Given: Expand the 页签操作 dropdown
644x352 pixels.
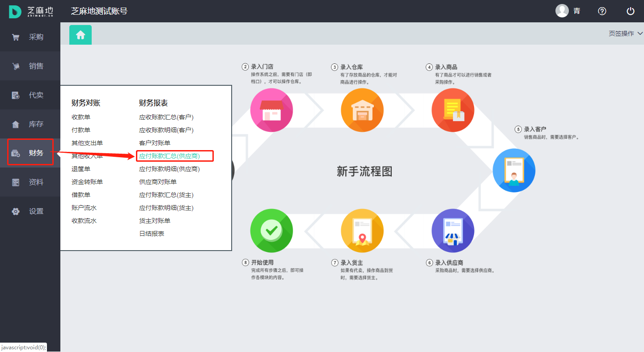Looking at the screenshot, I should 625,34.
